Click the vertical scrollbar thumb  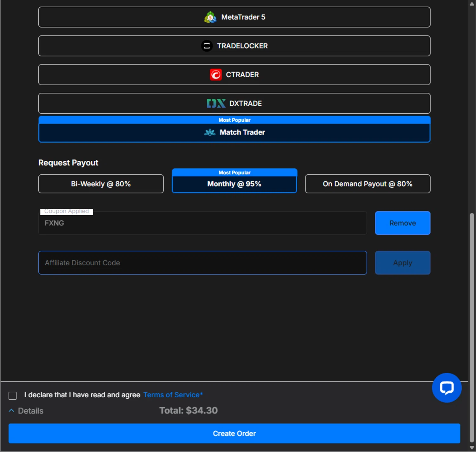pyautogui.click(x=472, y=327)
